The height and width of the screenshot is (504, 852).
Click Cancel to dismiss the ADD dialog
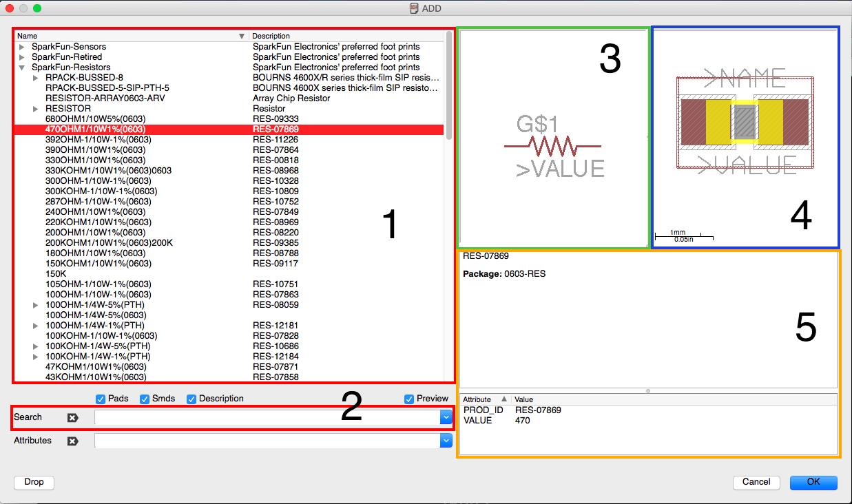point(756,483)
